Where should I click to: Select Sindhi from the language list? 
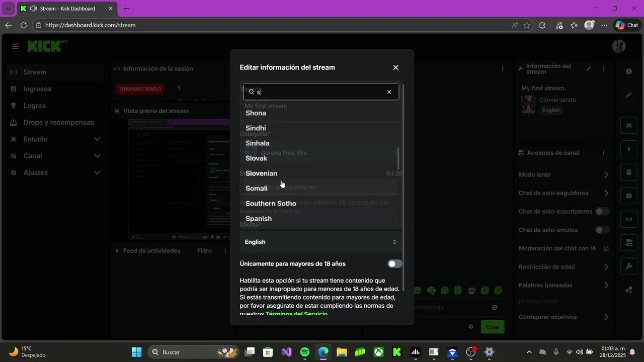256,128
